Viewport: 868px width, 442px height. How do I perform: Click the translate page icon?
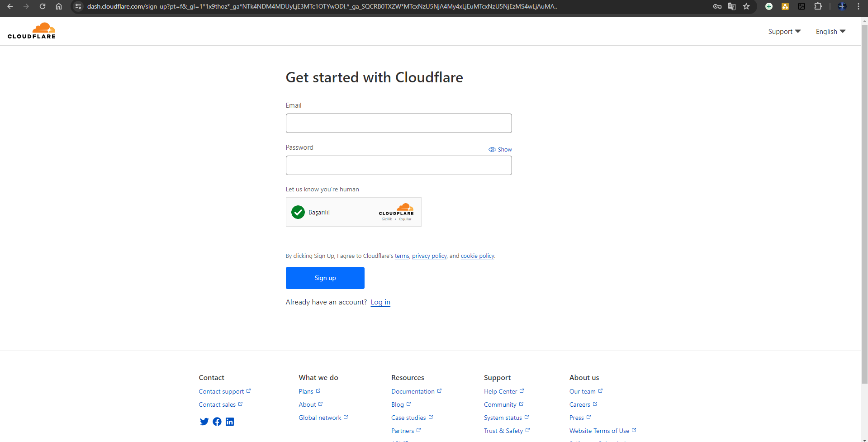(x=732, y=6)
